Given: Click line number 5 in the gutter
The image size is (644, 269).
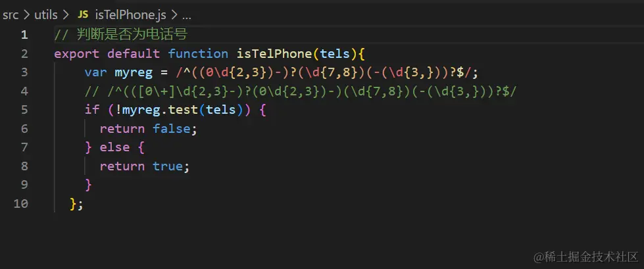Looking at the screenshot, I should [24, 110].
